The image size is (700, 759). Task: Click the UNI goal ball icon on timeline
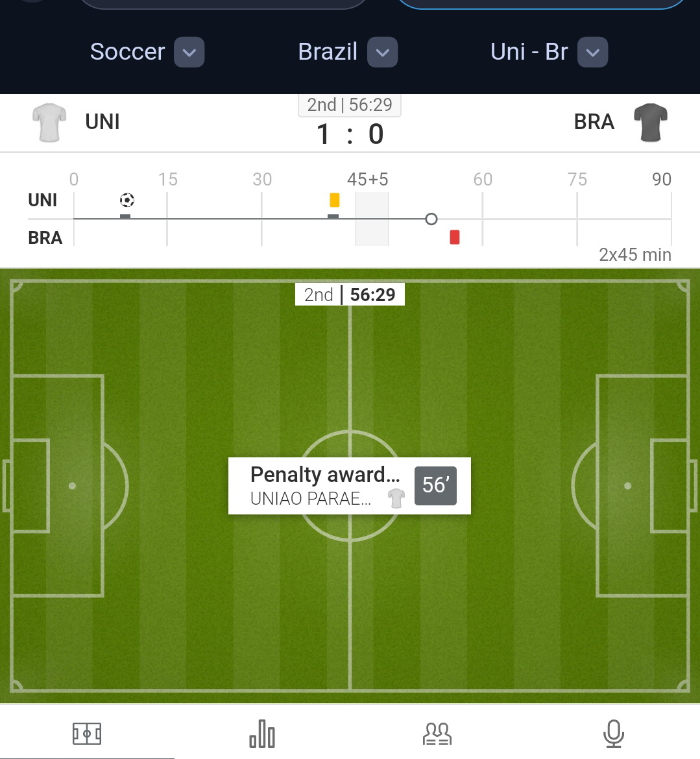click(x=127, y=200)
